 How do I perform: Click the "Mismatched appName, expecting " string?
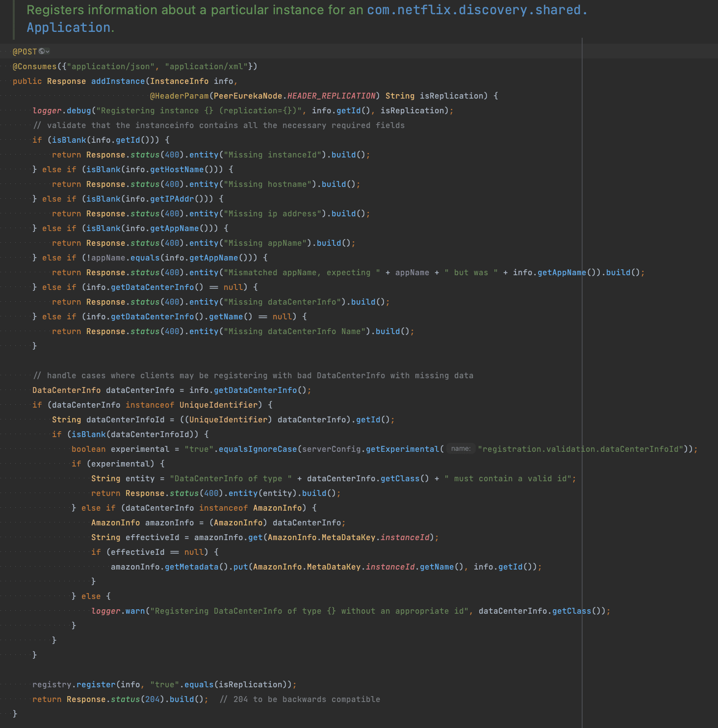[x=302, y=272]
